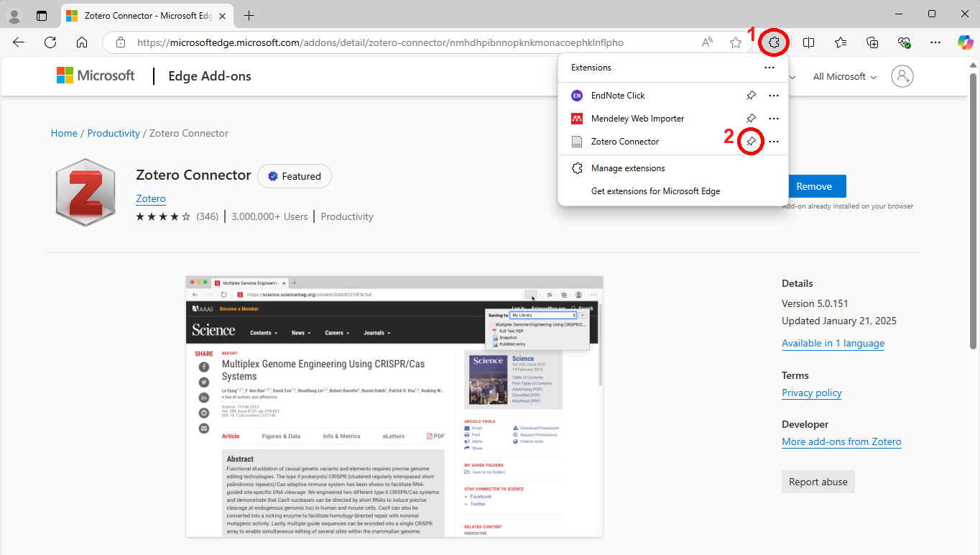Image resolution: width=980 pixels, height=555 pixels.
Task: Open Split screen from the toolbar
Action: (x=808, y=42)
